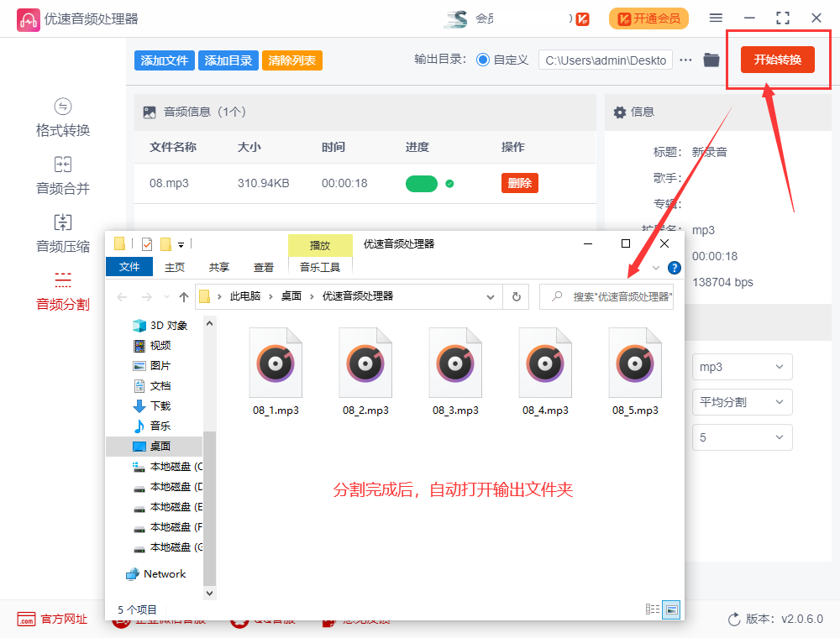840x638 pixels.
Task: Select the 格式转换 tool in the sidebar
Action: [x=62, y=118]
